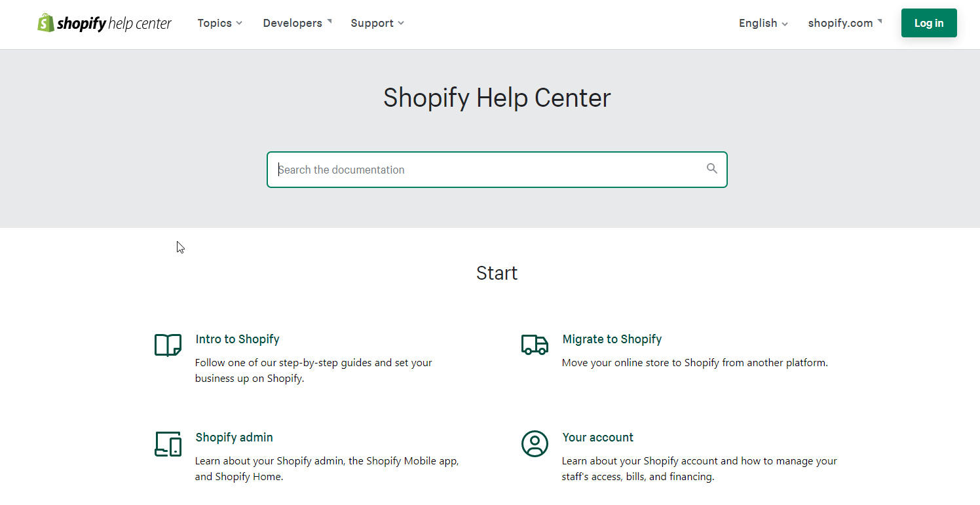This screenshot has width=980, height=505.
Task: Click the "Start" section heading
Action: point(497,273)
